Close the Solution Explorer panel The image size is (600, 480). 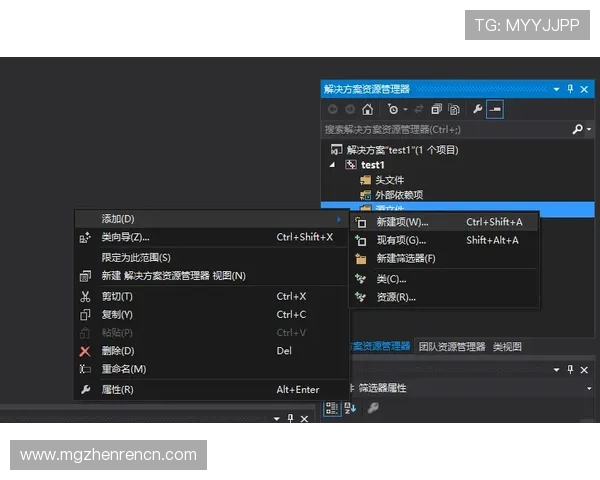coord(584,89)
